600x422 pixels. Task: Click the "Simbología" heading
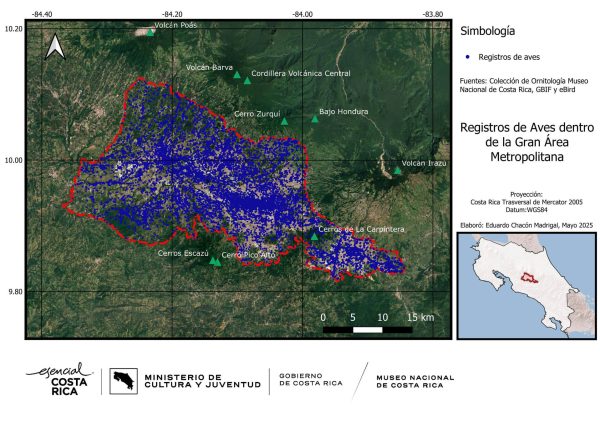coord(488,31)
